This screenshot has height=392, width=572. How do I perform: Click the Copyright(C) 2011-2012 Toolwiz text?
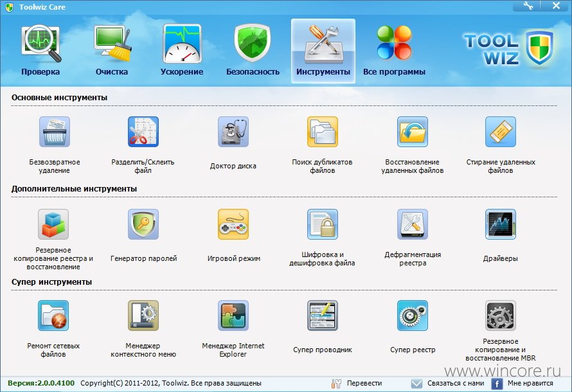(x=171, y=383)
